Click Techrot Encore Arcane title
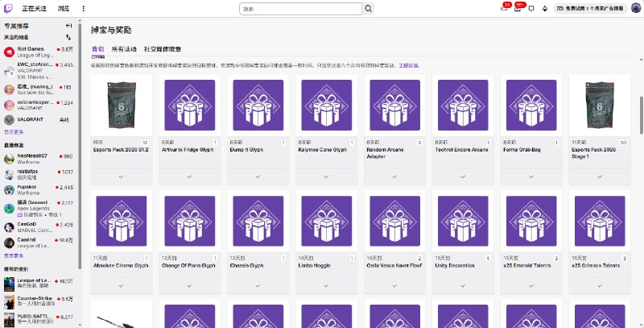 [x=461, y=150]
